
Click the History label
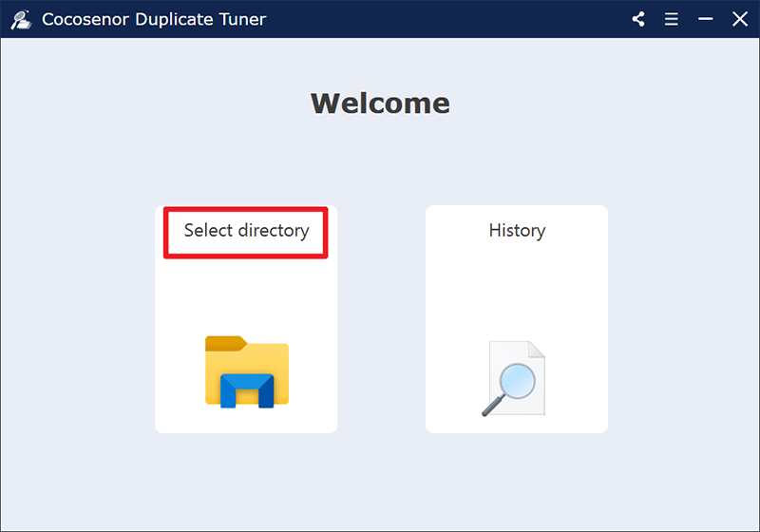click(517, 231)
